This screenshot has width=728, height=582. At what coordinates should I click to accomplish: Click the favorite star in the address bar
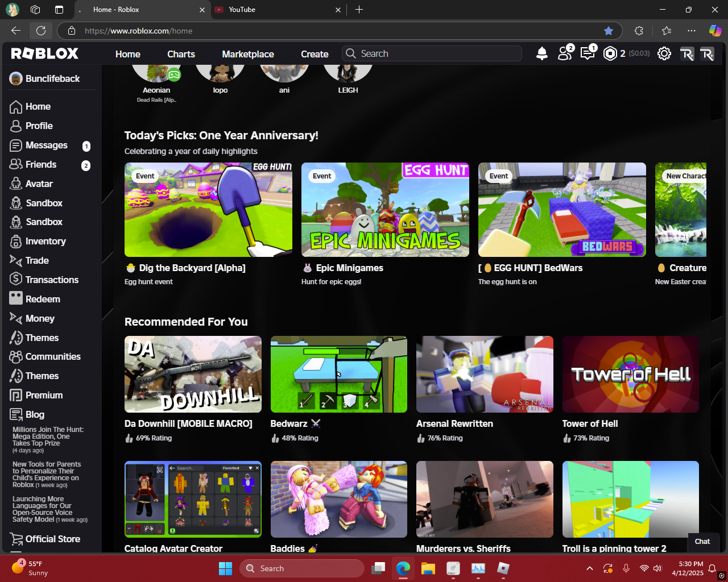click(609, 31)
